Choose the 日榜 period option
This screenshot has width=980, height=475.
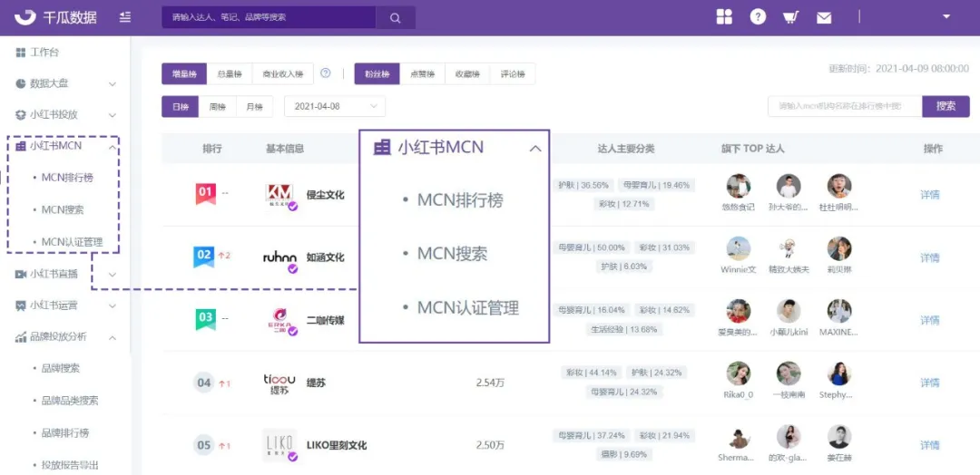click(181, 106)
